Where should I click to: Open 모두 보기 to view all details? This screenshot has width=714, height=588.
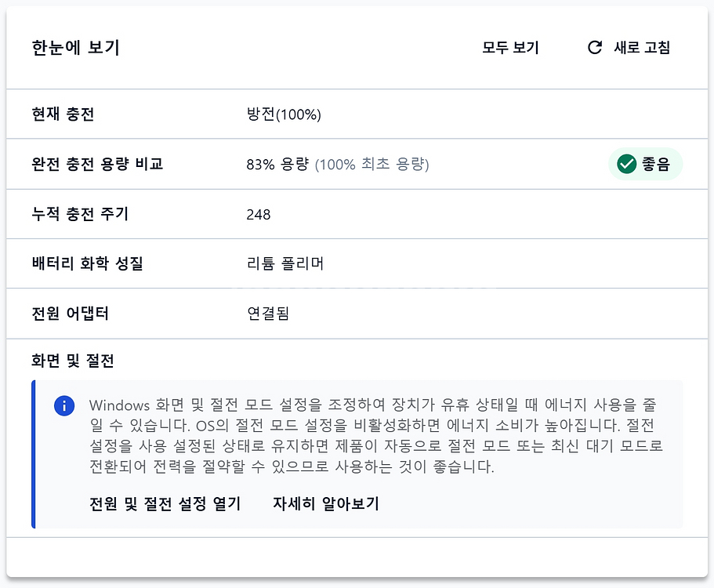point(510,48)
